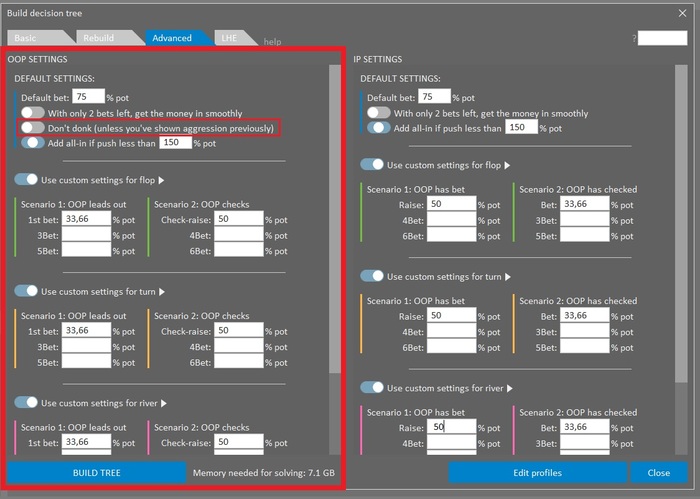Toggle IP 'Add all-in if push less than'
700x499 pixels.
tap(379, 128)
